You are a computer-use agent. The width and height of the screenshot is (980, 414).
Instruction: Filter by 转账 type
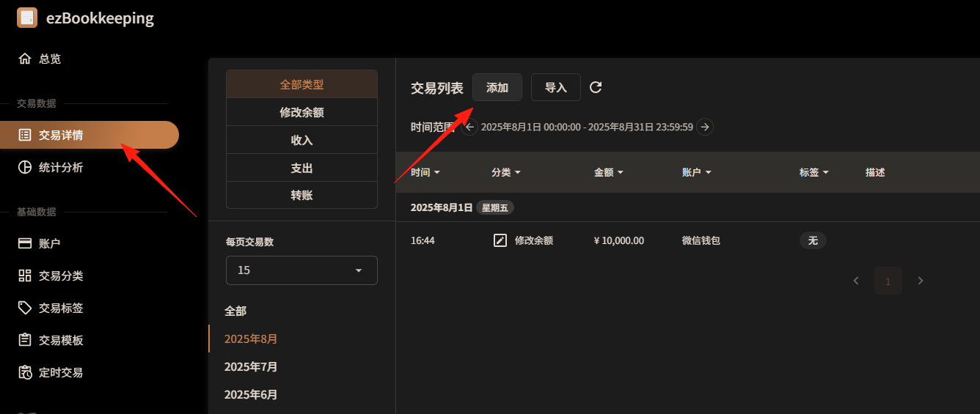click(301, 196)
